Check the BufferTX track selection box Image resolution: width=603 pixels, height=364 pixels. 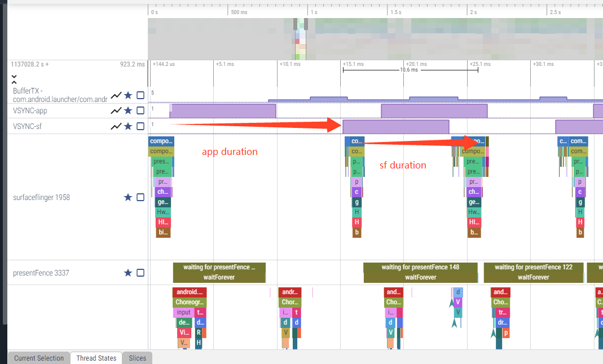click(x=140, y=95)
